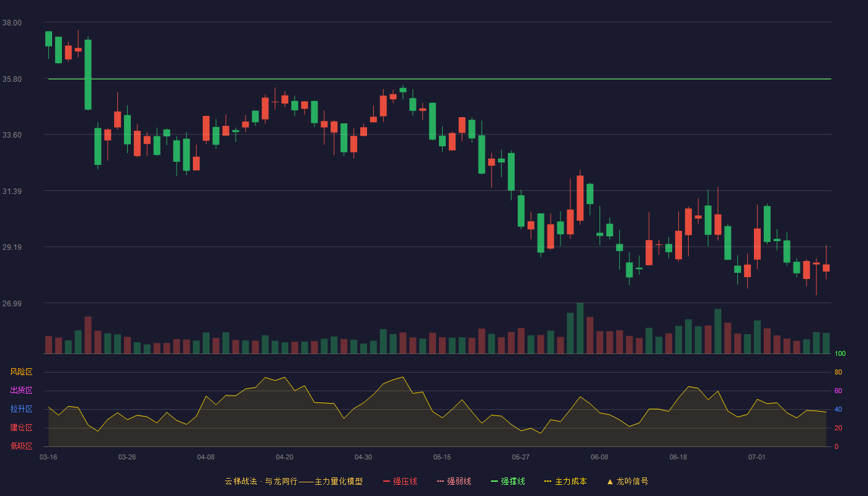Click the 05-27 date label
Viewport: 868px width, 496px height.
pos(521,457)
